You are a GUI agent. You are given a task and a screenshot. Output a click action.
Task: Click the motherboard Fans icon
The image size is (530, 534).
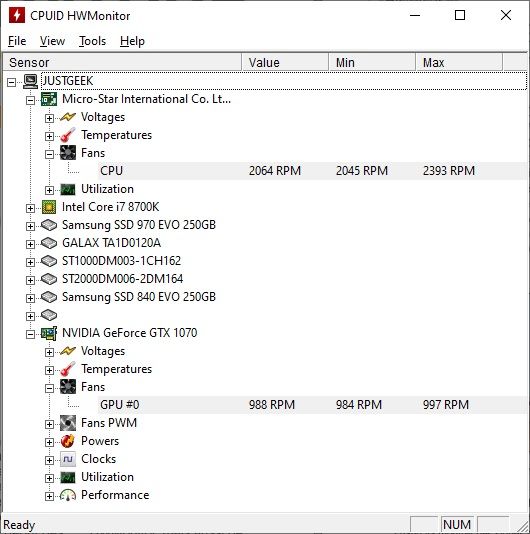coord(68,153)
